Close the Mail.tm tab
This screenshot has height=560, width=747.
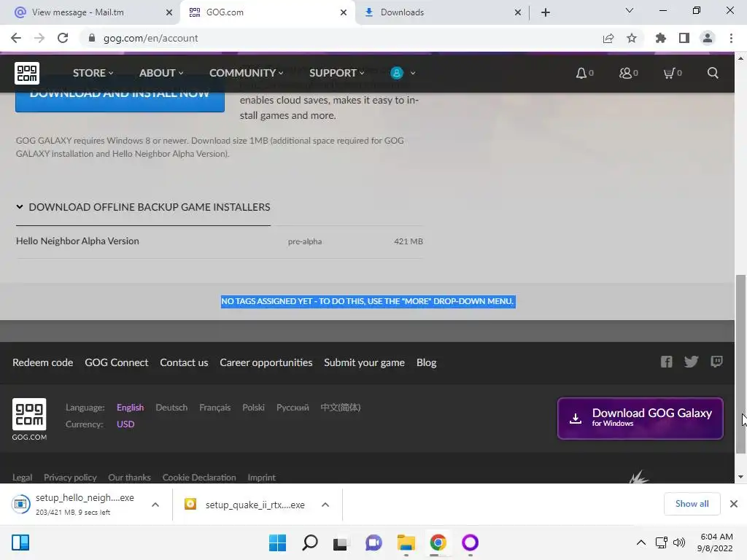169,12
